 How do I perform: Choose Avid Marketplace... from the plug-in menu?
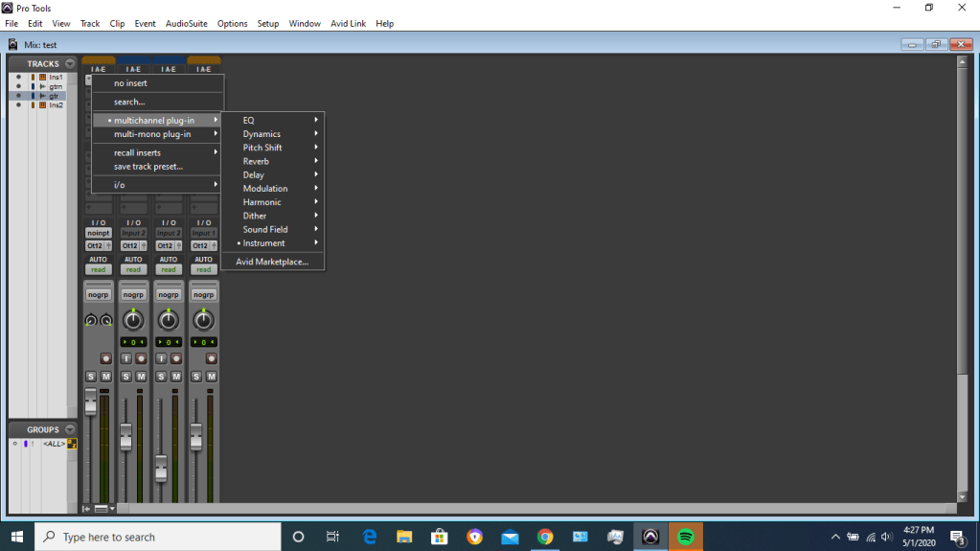point(272,262)
